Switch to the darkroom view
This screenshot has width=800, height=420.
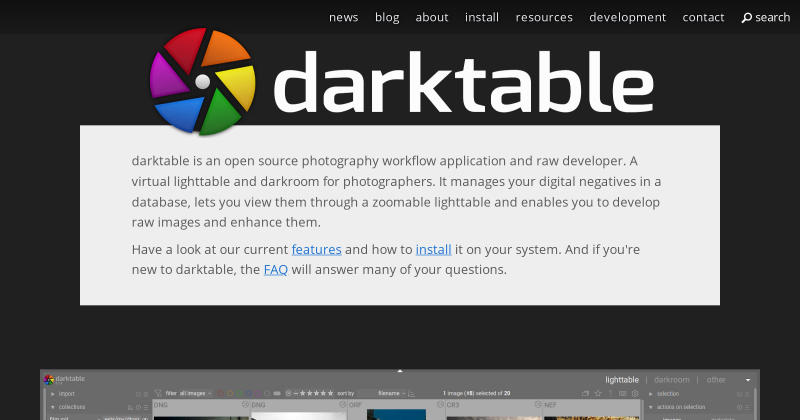[671, 380]
